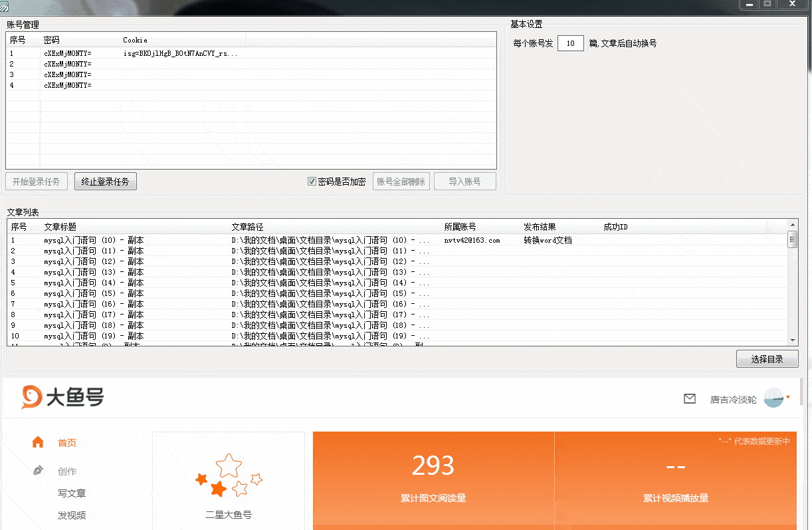Image resolution: width=812 pixels, height=530 pixels.
Task: Select row 1 in the account table
Action: click(133, 53)
